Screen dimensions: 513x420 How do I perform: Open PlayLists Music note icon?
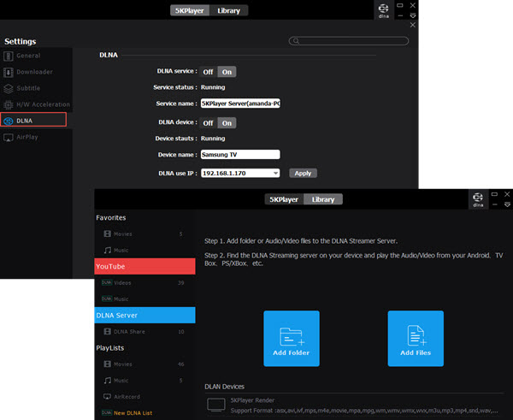(108, 380)
